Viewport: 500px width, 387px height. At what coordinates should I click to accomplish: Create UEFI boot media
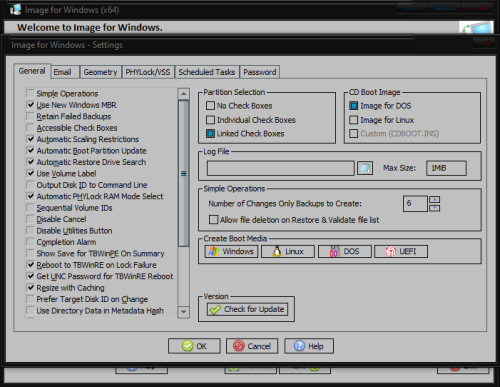[x=401, y=251]
